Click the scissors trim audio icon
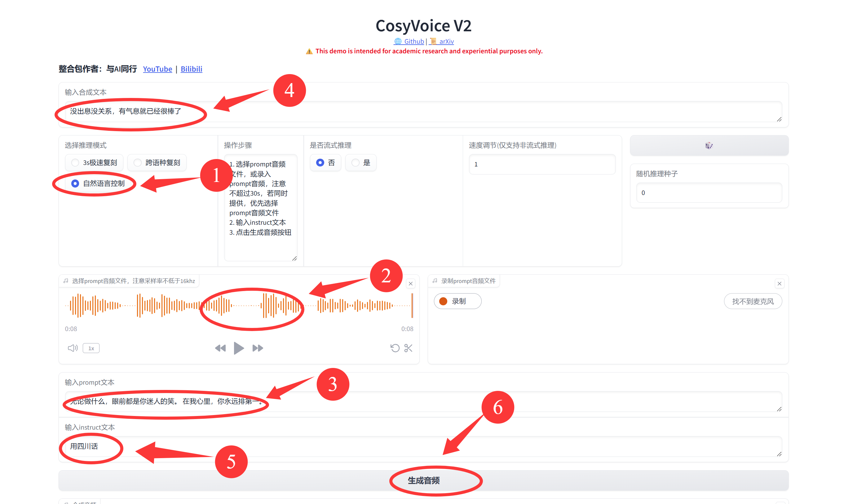The width and height of the screenshot is (866, 504). pyautogui.click(x=408, y=348)
